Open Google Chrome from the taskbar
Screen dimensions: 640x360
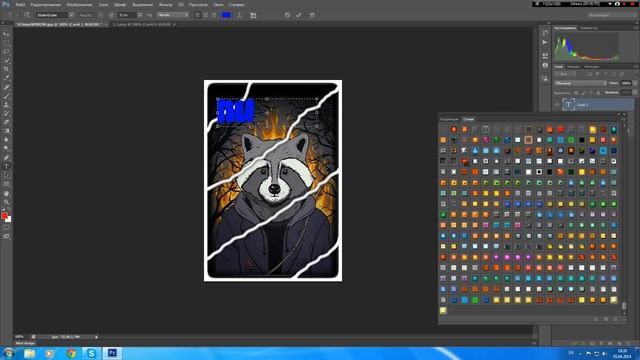coord(71,353)
